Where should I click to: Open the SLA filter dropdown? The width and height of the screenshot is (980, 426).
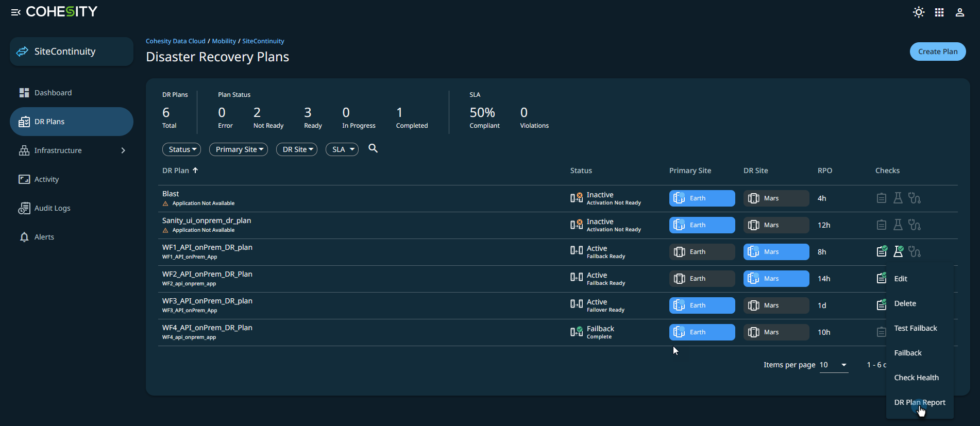pyautogui.click(x=342, y=149)
